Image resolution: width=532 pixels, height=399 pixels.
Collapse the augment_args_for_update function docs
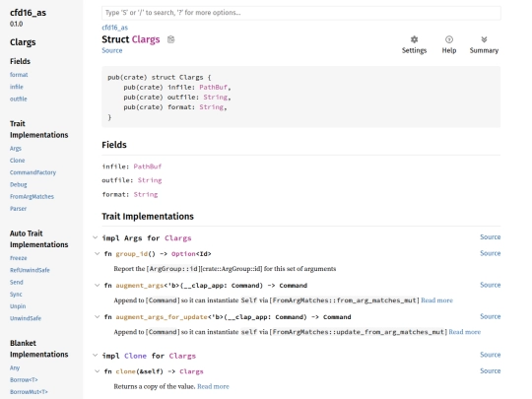pos(97,317)
